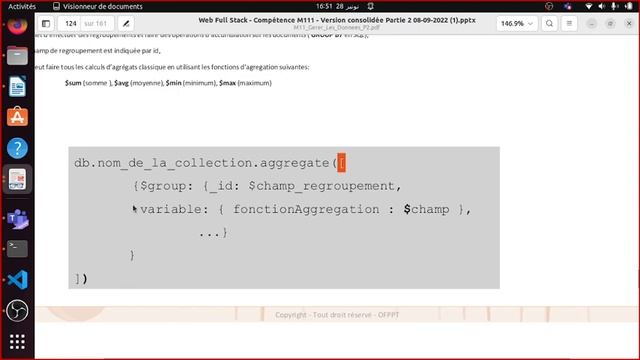Click the search magnifier icon
The width and height of the screenshot is (640, 360).
click(x=549, y=24)
